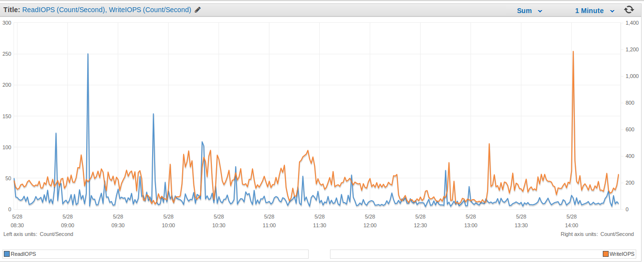Click the 12:00 time axis label

370,225
